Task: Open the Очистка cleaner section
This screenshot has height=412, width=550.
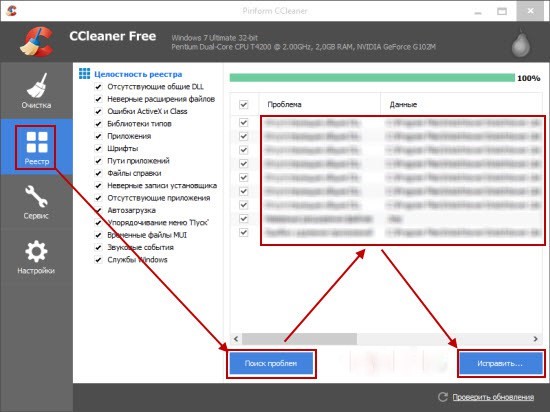Action: tap(36, 91)
